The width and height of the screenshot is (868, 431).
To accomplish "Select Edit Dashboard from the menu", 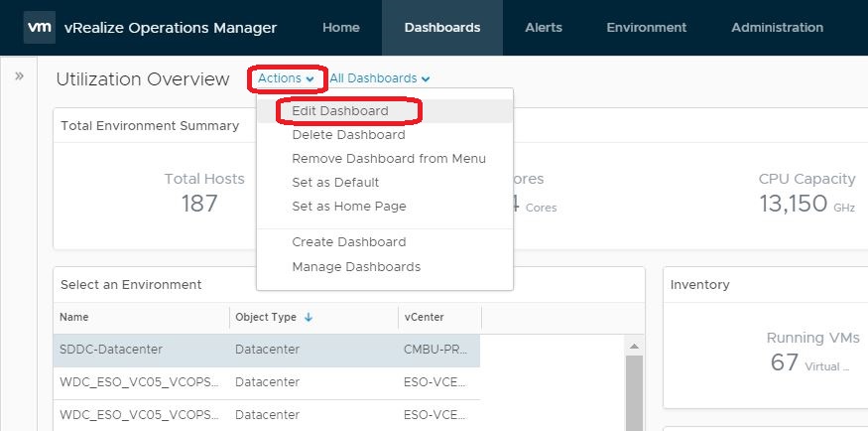I will [x=340, y=111].
